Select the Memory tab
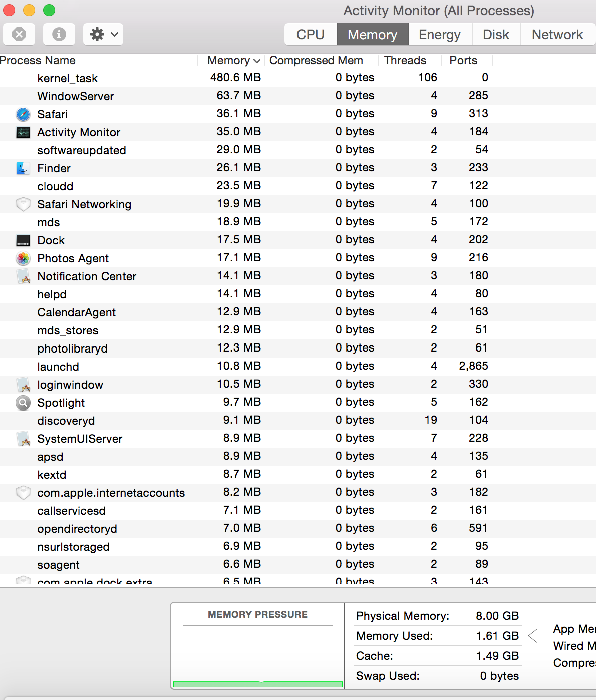Screen dimensions: 596x700 (x=373, y=34)
